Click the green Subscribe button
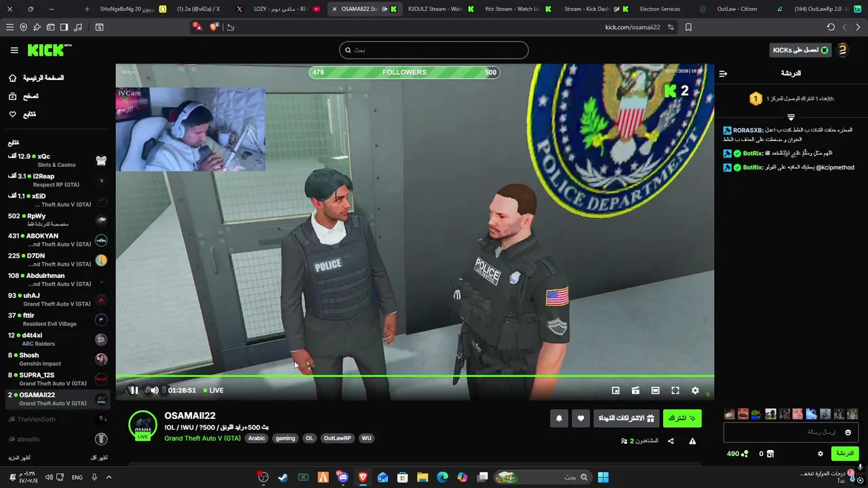Viewport: 868px width, 488px height. pyautogui.click(x=682, y=418)
